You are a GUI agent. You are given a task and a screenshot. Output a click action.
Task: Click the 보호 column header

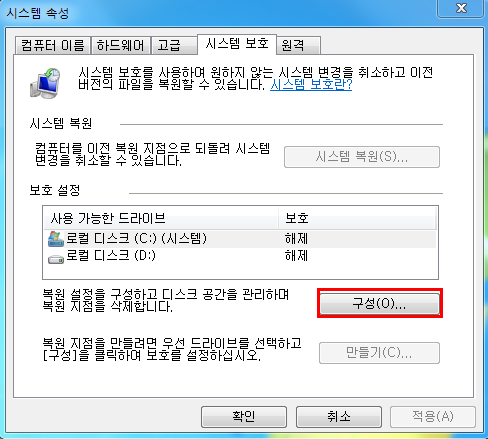pos(357,218)
